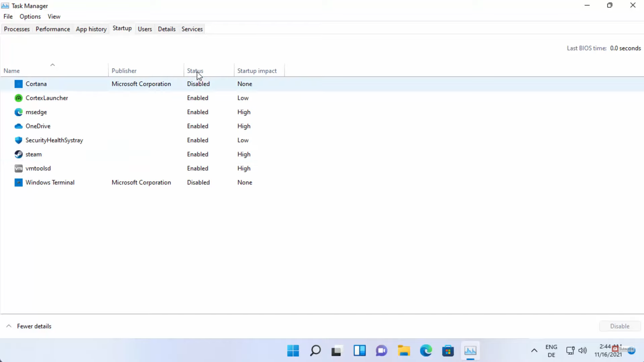644x362 pixels.
Task: Open File Explorer from taskbar
Action: [x=404, y=351]
